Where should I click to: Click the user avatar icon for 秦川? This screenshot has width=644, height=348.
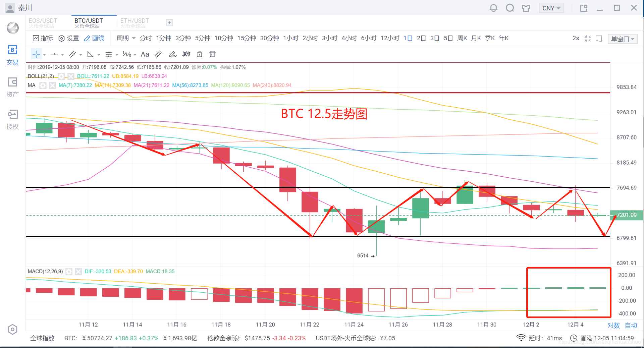[x=10, y=8]
